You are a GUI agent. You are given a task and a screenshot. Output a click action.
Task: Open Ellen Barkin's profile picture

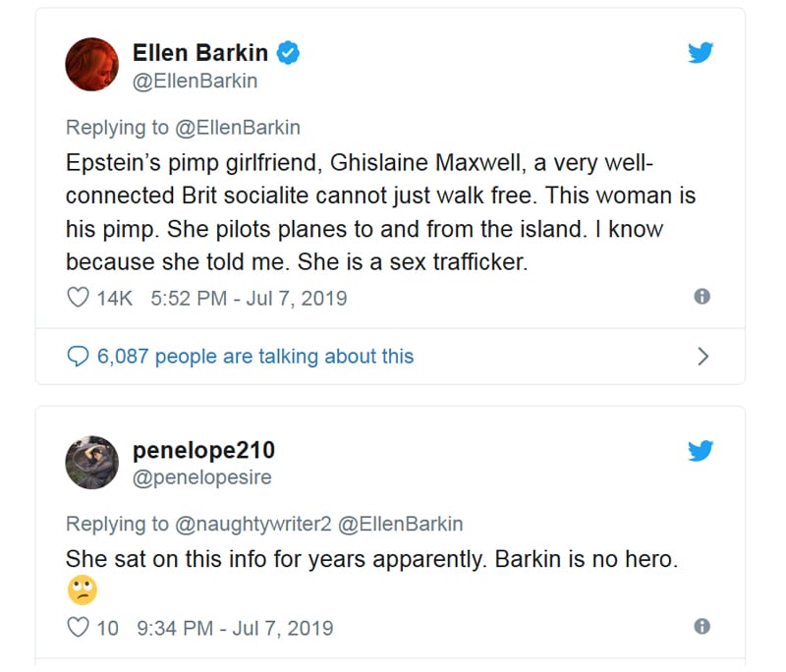click(x=91, y=66)
